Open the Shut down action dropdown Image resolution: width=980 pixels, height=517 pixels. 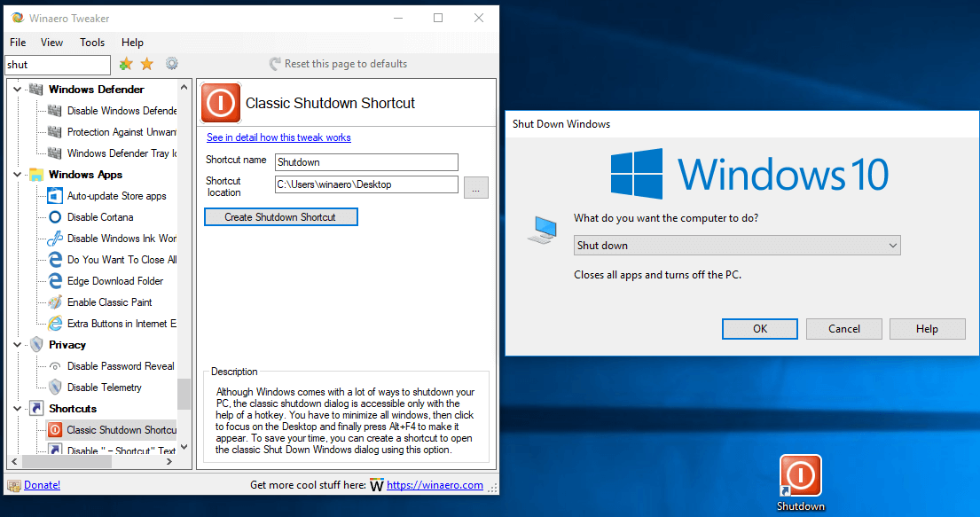(737, 246)
